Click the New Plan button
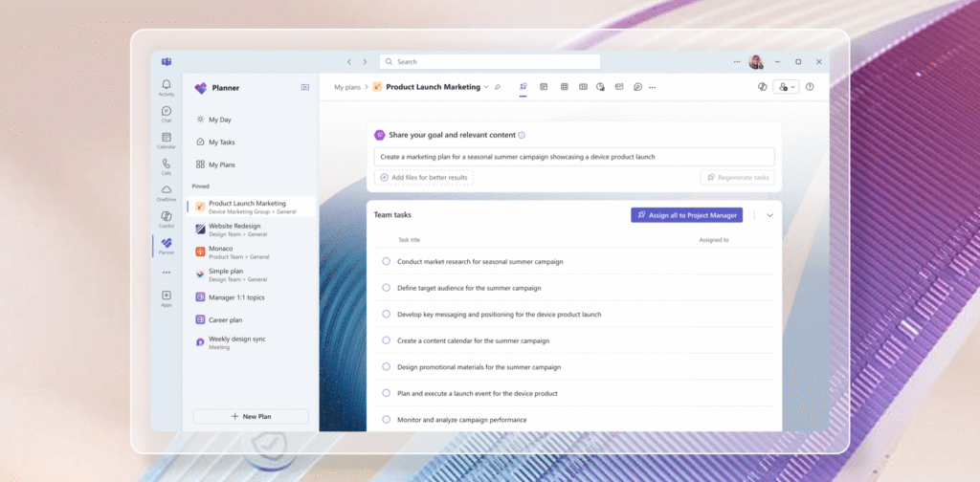This screenshot has width=980, height=482. [x=251, y=416]
